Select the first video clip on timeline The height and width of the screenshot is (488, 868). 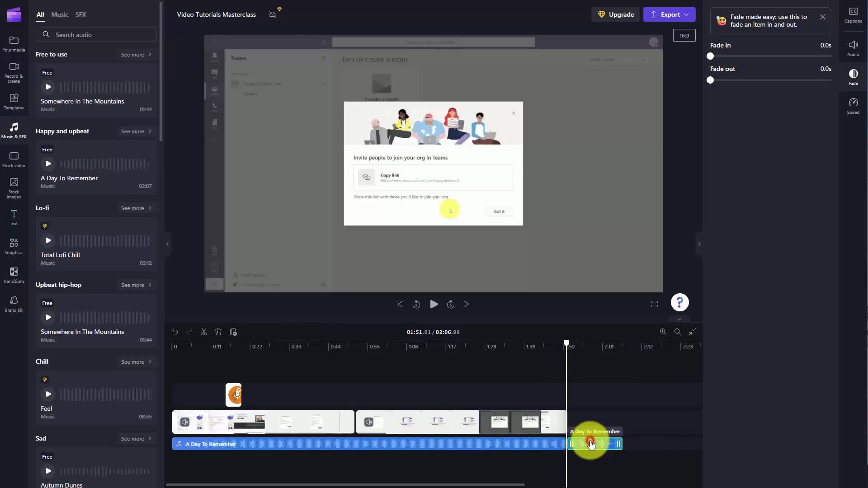coord(263,422)
